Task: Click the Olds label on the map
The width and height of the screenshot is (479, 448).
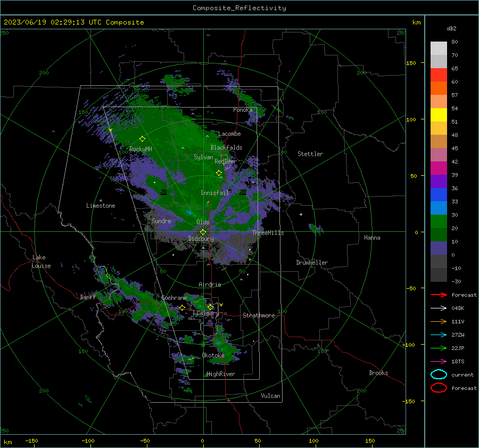Action: (203, 222)
